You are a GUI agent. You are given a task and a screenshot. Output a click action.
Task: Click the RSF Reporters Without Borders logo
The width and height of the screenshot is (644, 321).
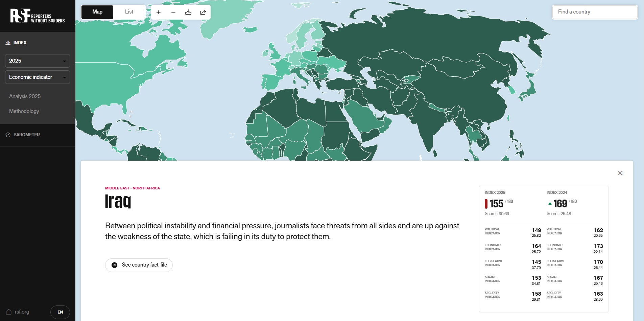click(38, 16)
